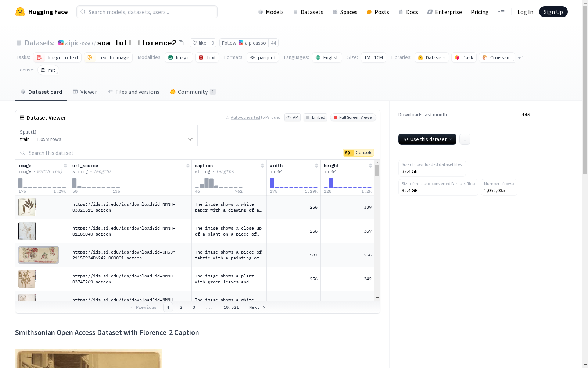Open the aipicasso author link
This screenshot has width=588, height=368.
pos(79,43)
